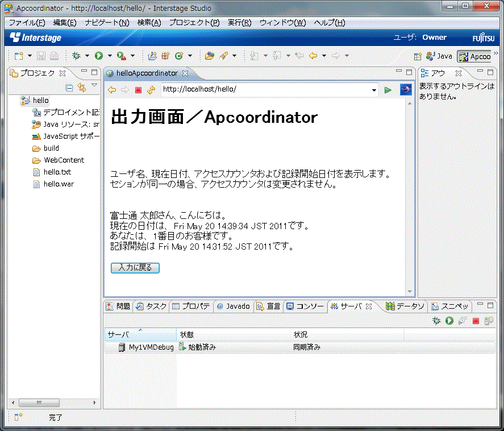This screenshot has width=504, height=431.
Task: Stop page loading with red square
Action: click(x=138, y=90)
